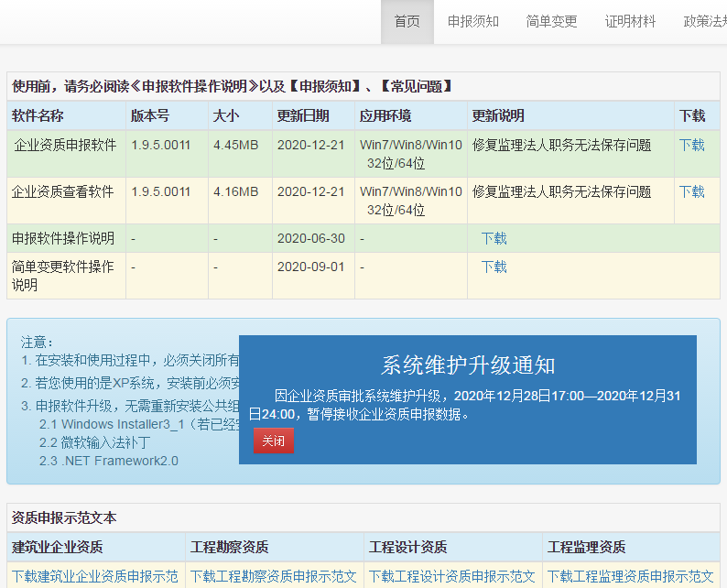This screenshot has width=727, height=588.
Task: Switch to the 申报须知 tab
Action: (x=473, y=22)
